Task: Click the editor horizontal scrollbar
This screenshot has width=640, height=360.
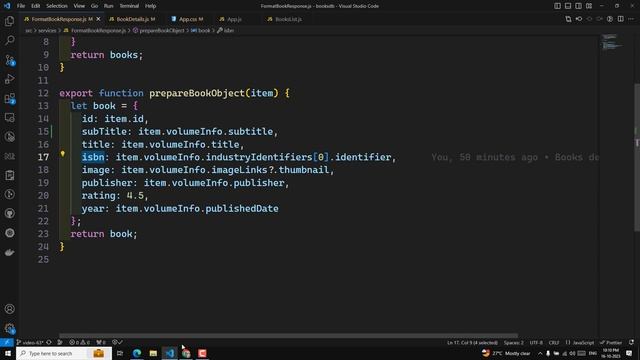Action: pos(288,336)
